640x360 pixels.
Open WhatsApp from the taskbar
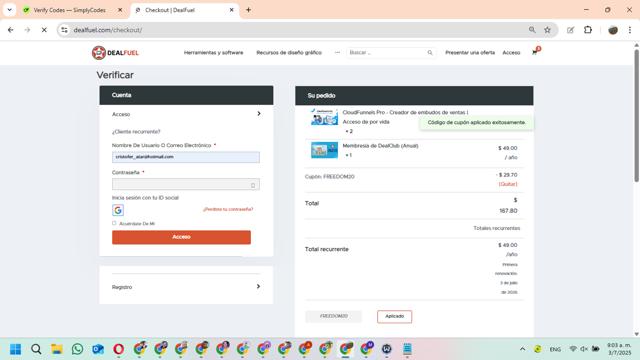point(77,349)
